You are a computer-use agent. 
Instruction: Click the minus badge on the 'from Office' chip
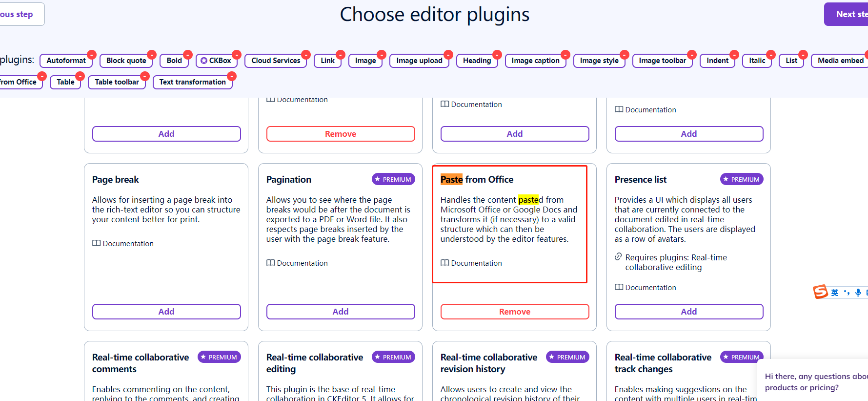[x=42, y=76]
